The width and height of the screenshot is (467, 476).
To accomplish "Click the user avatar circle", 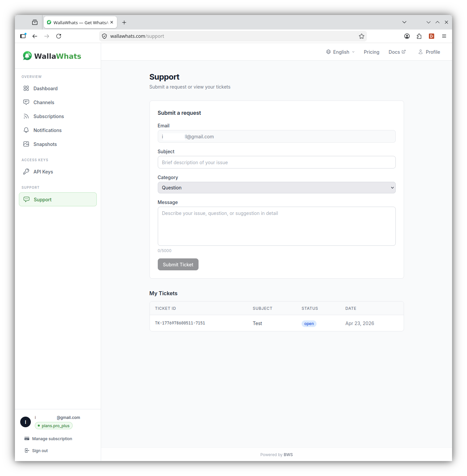I will tap(26, 422).
